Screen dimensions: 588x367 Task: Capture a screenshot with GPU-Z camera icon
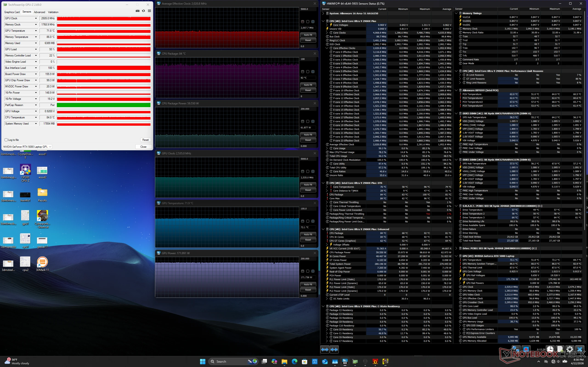[x=137, y=11]
